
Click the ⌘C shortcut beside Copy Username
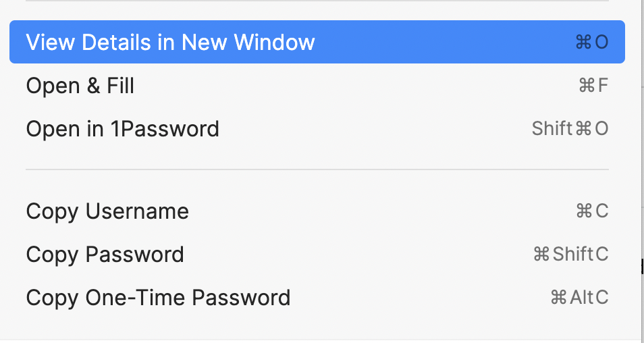(x=592, y=211)
